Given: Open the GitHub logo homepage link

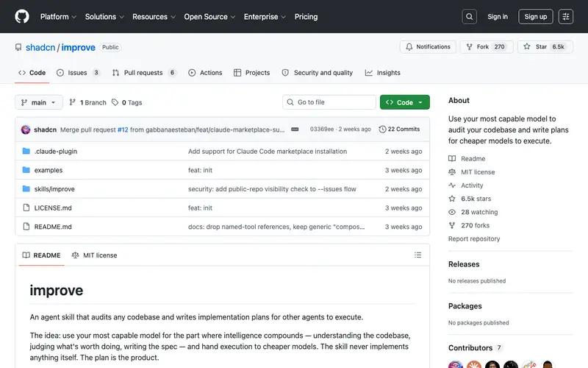Looking at the screenshot, I should tap(22, 16).
